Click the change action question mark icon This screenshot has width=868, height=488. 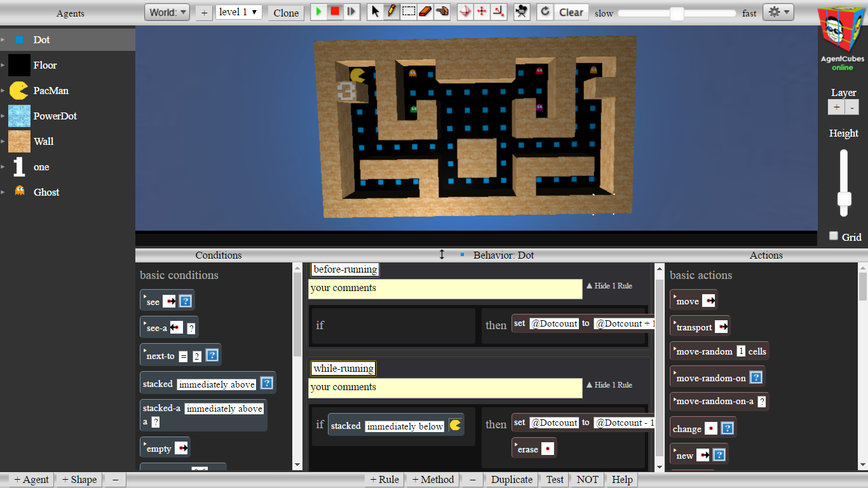pyautogui.click(x=728, y=428)
